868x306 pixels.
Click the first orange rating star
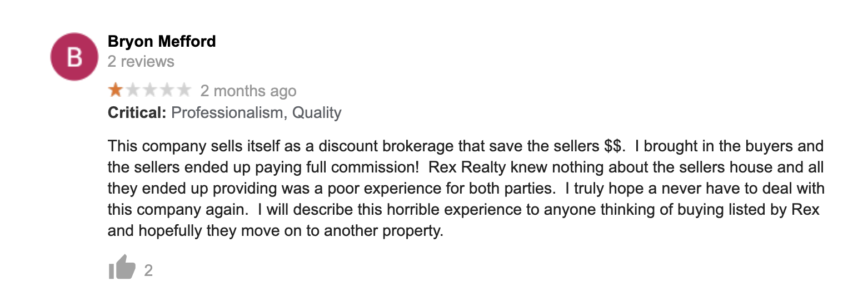(116, 90)
